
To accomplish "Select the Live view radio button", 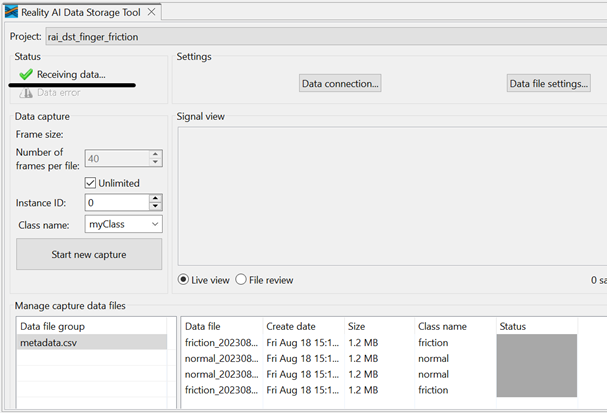I will pos(183,279).
